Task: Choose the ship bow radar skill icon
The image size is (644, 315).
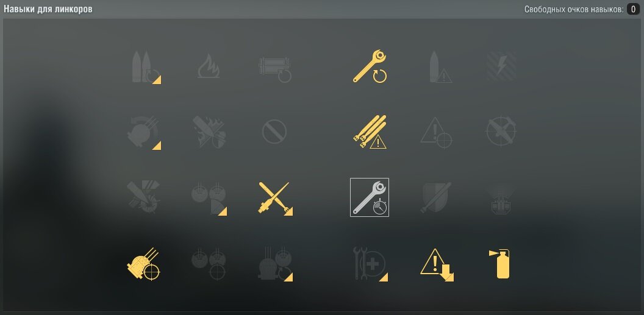Action: [501, 199]
